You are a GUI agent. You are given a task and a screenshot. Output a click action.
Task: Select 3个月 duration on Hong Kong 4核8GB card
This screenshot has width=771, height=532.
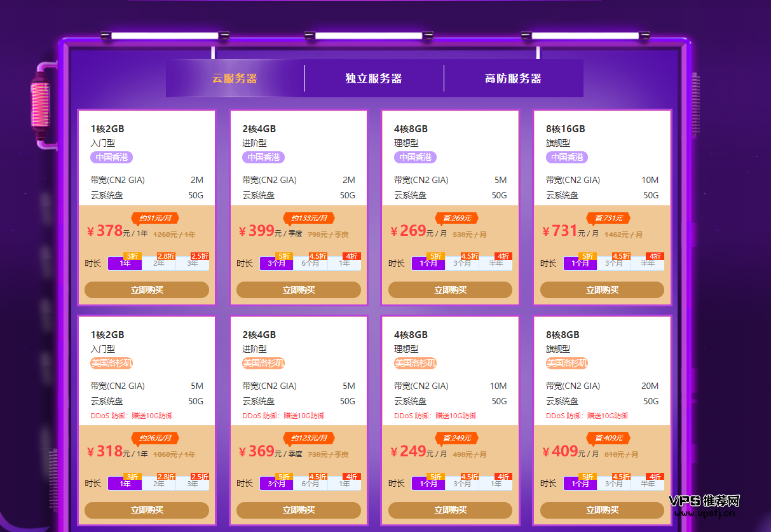pos(462,263)
